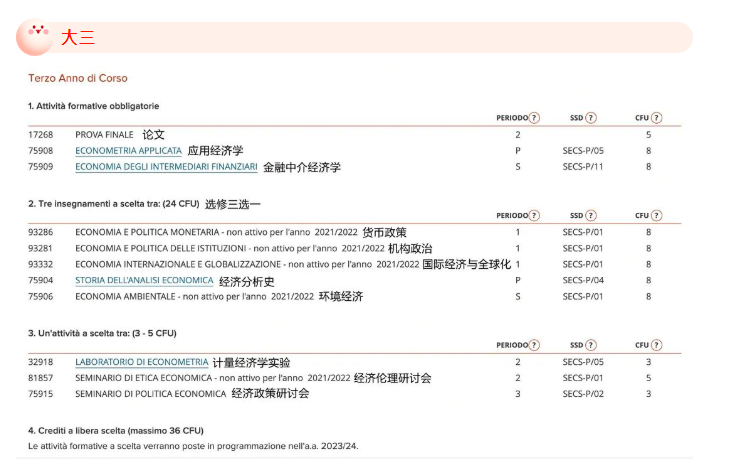Viewport: 737px width, 466px height.
Task: Click the 经济政策研讨会 annotation
Action: coord(270,394)
